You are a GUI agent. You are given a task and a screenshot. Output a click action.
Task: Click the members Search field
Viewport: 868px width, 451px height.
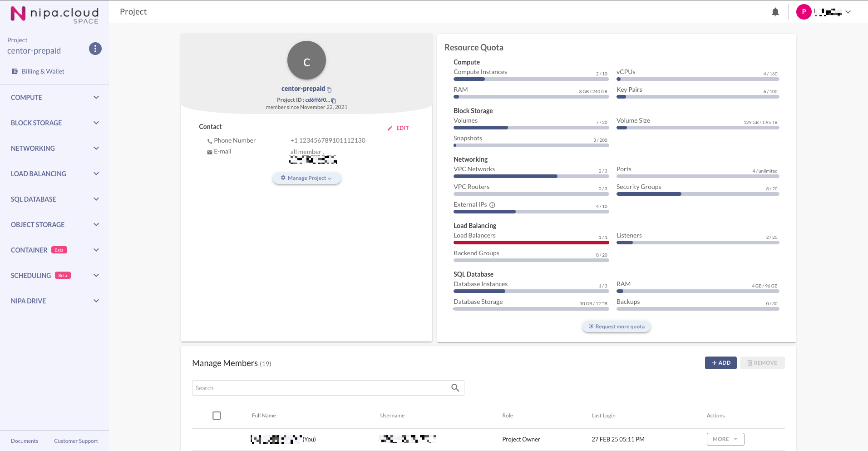pyautogui.click(x=320, y=388)
